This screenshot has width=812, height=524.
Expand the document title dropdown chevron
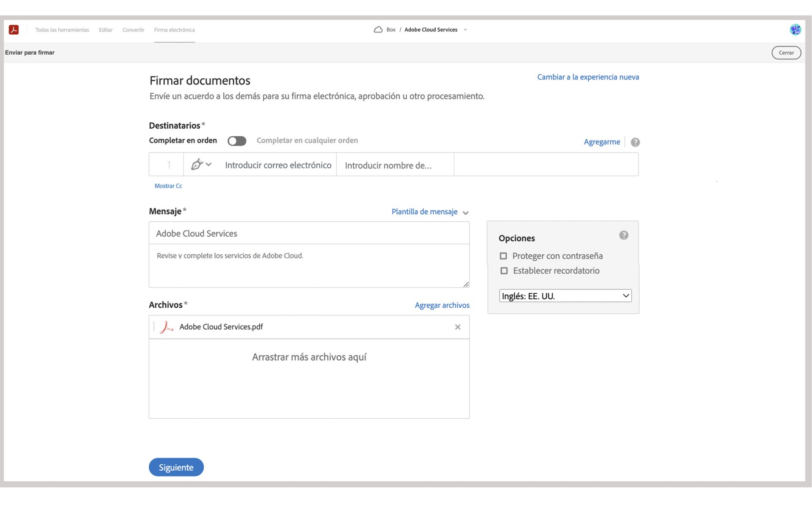click(x=465, y=30)
